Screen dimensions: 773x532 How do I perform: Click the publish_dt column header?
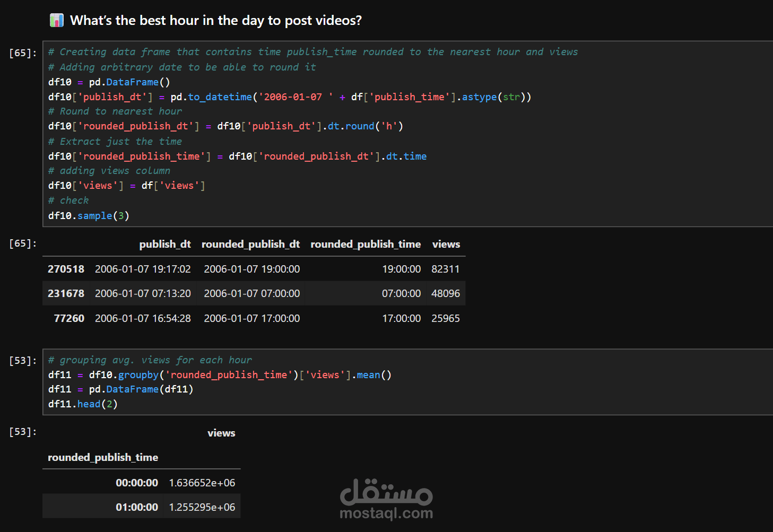point(165,244)
